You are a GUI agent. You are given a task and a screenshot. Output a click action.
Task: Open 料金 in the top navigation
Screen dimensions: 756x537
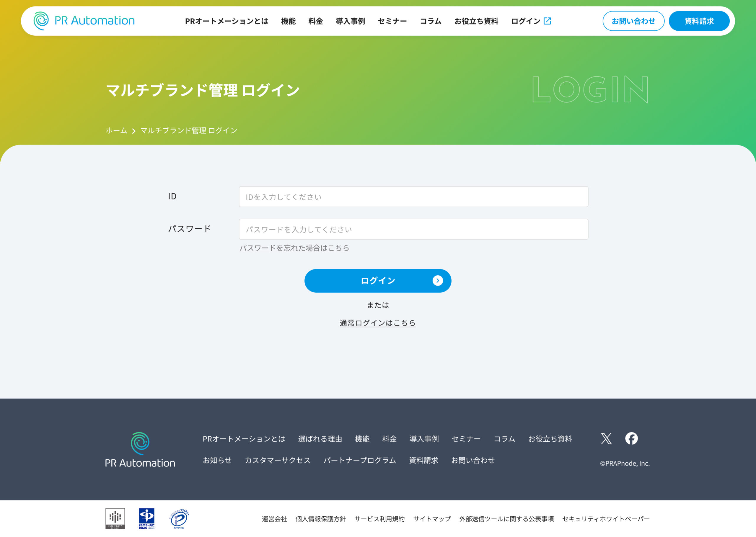pos(315,21)
